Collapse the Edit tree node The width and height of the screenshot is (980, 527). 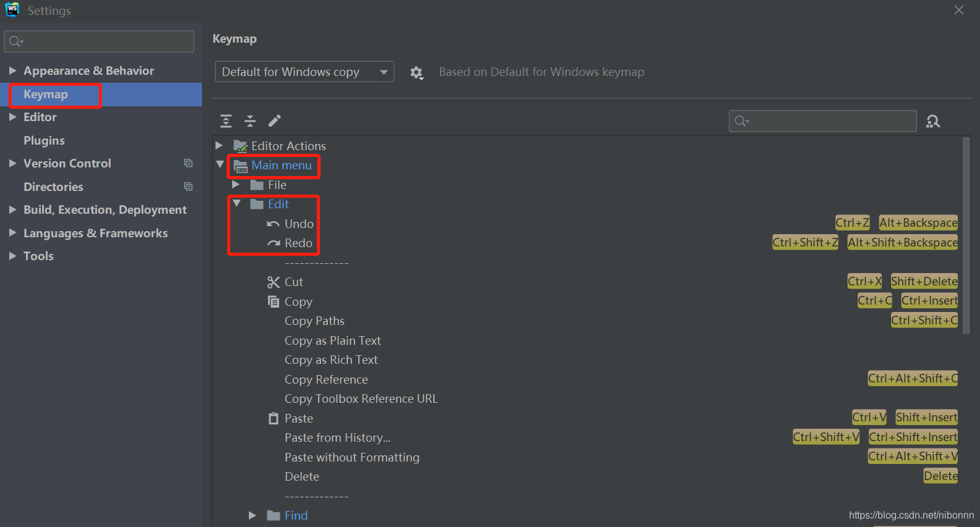[x=237, y=203]
